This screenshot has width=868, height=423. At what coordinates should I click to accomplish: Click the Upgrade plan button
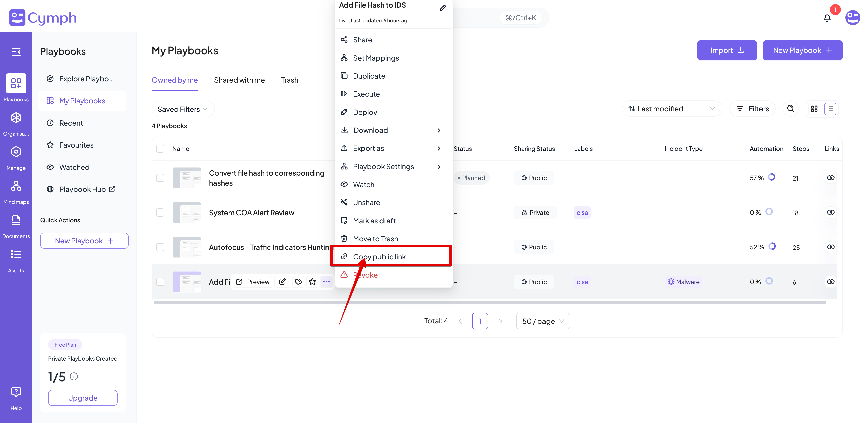(x=83, y=398)
